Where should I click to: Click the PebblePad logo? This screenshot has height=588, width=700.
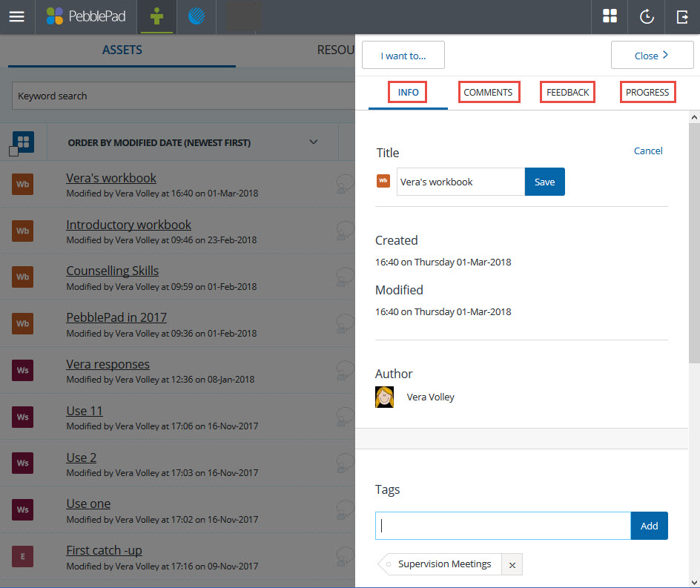(x=85, y=16)
